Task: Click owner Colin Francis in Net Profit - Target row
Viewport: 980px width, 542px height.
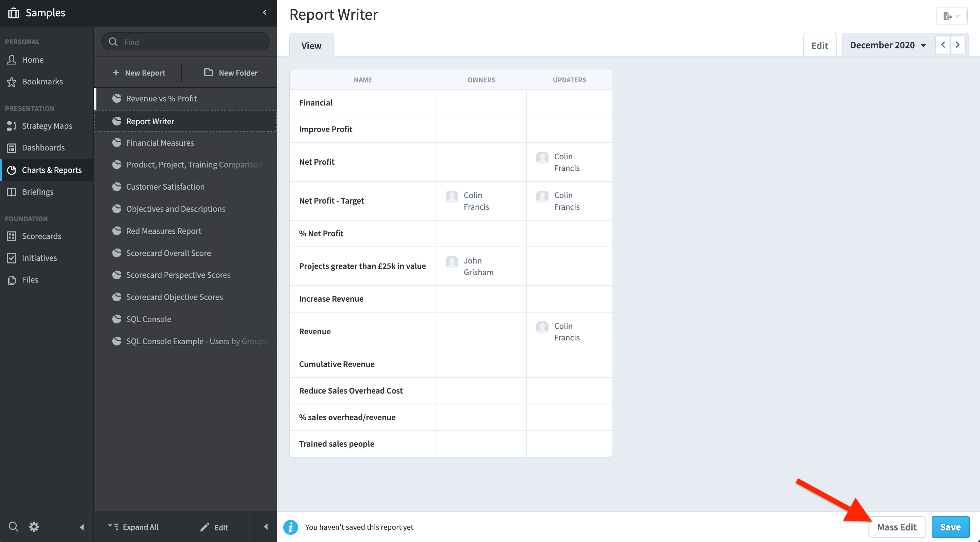Action: (476, 201)
